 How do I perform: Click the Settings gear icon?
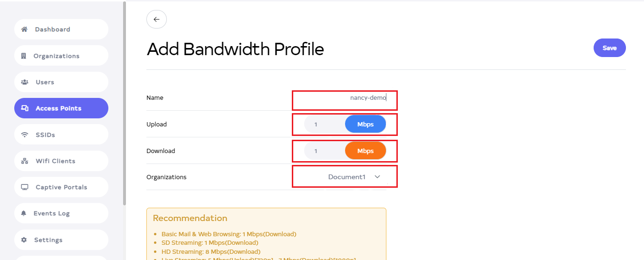pyautogui.click(x=24, y=240)
